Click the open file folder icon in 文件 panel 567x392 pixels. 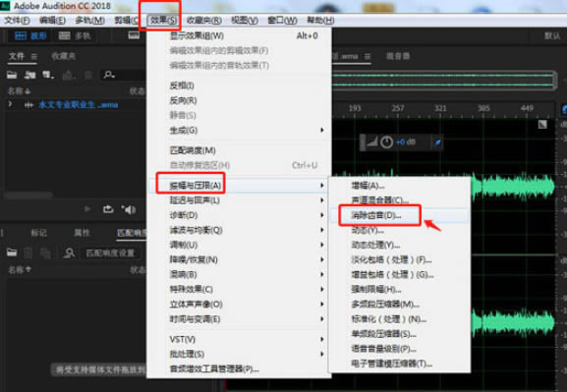tap(12, 75)
